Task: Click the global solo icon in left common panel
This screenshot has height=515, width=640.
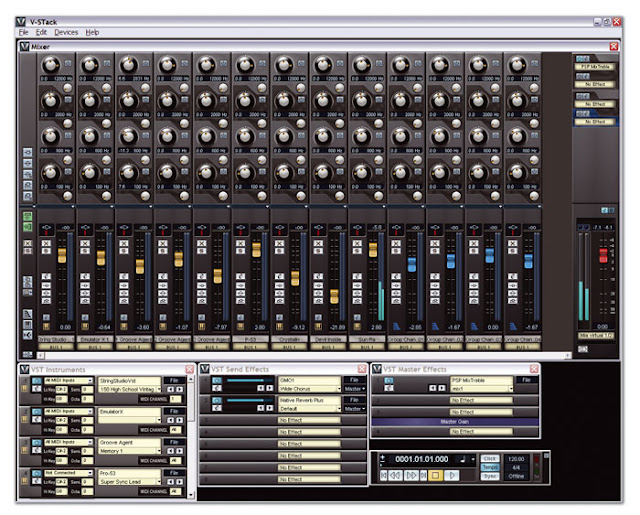Action: (27, 251)
